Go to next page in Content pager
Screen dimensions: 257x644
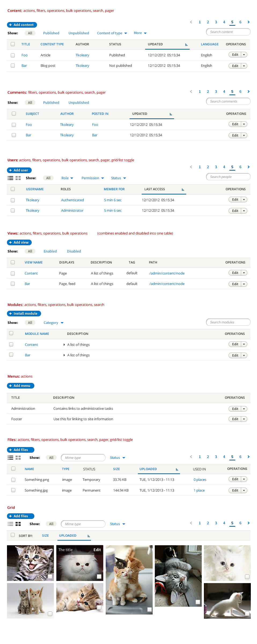249,22
